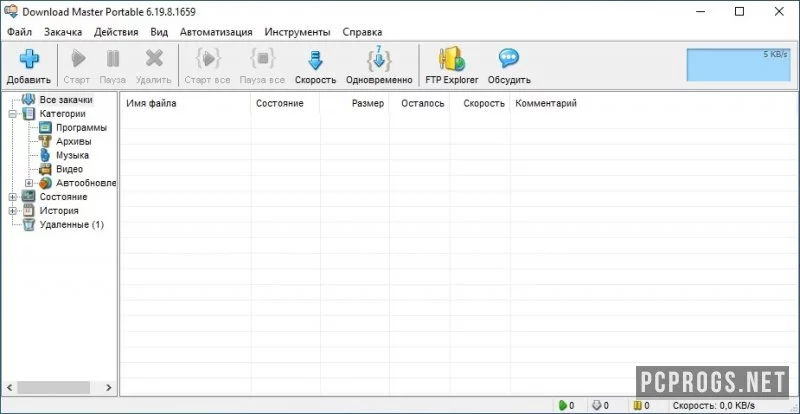Click the tree panel horizontal scrollbar thumb
The height and width of the screenshot is (414, 800).
click(54, 387)
